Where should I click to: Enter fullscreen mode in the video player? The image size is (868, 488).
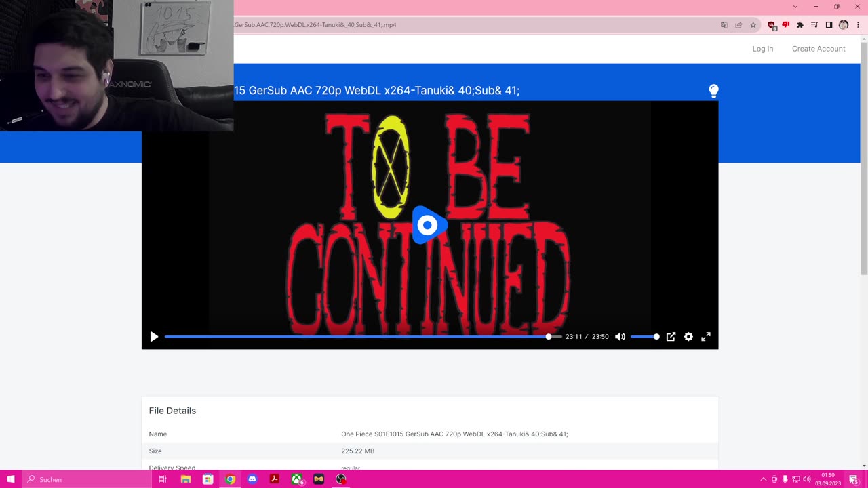[706, 337]
